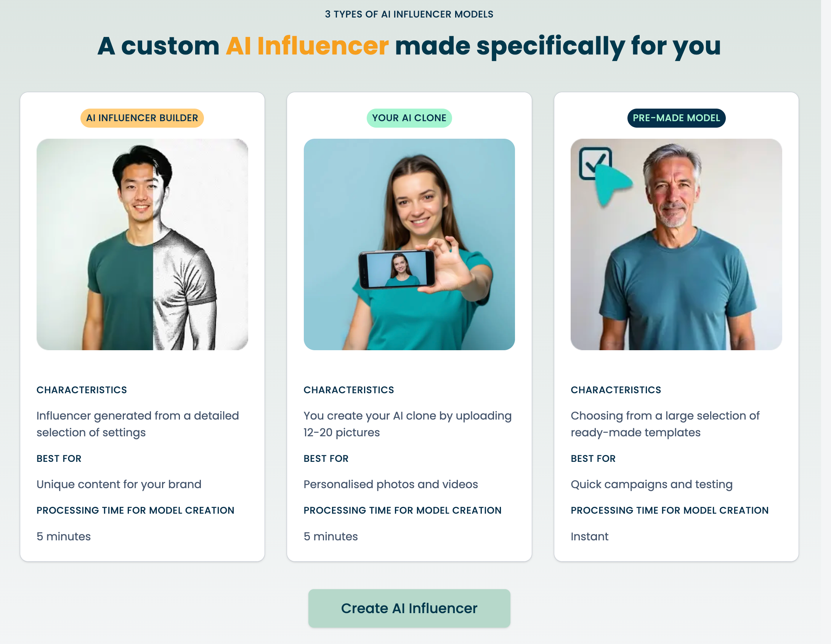Click Create AI Influencer button
Image resolution: width=831 pixels, height=644 pixels.
[409, 608]
